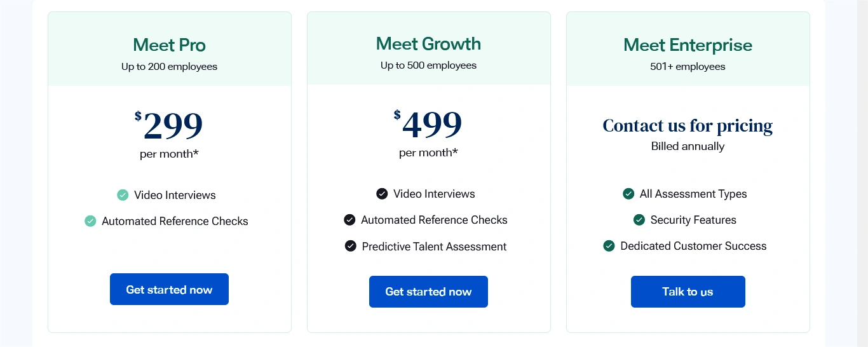
Task: Click checkmark icon beside Pro Video Interviews
Action: click(123, 195)
